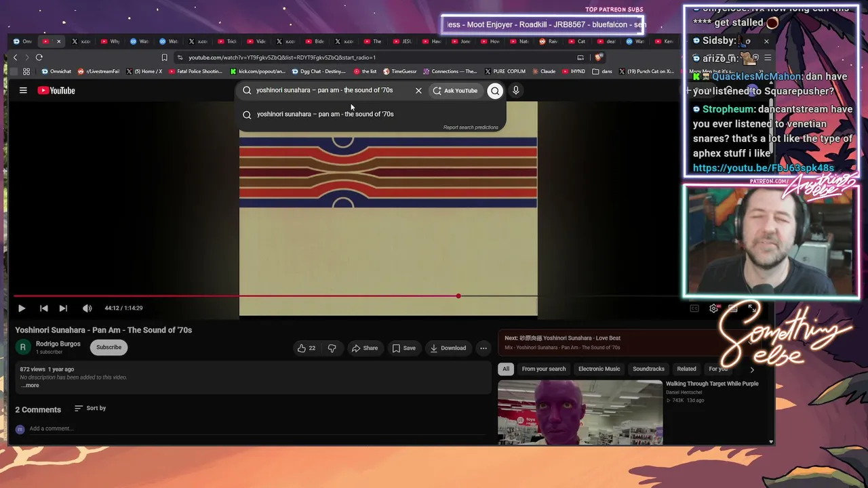The image size is (868, 488).
Task: Select the Related chip
Action: (x=686, y=369)
